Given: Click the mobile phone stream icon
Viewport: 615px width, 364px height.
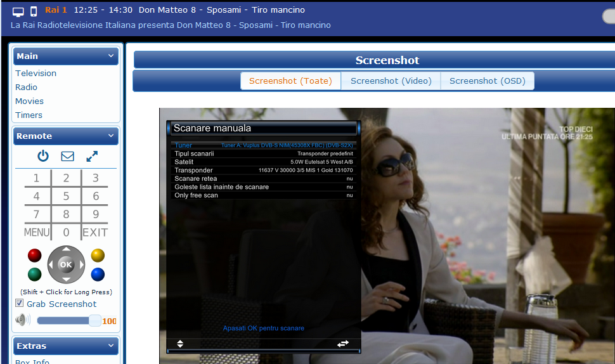Looking at the screenshot, I should coord(34,11).
